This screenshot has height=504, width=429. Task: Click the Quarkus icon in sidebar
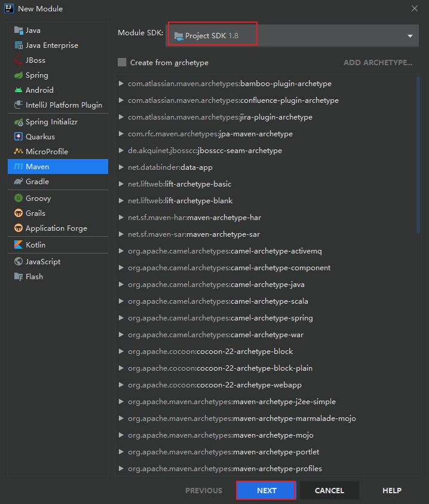click(19, 137)
